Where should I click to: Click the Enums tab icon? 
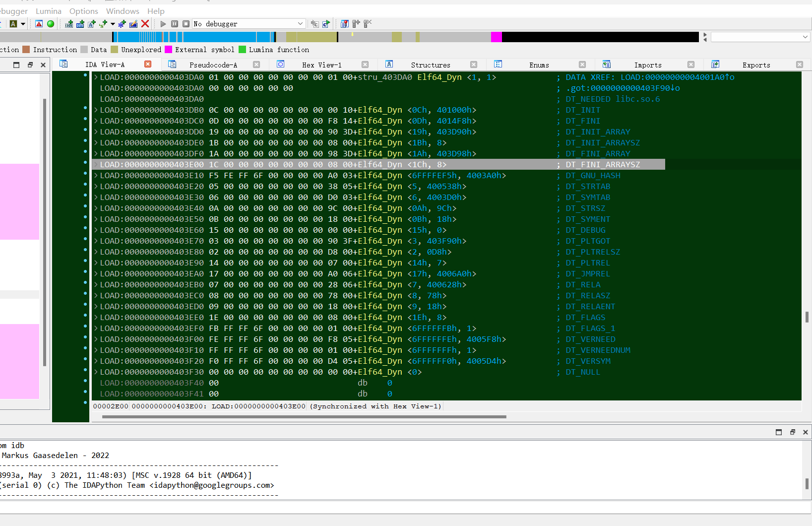pos(498,64)
